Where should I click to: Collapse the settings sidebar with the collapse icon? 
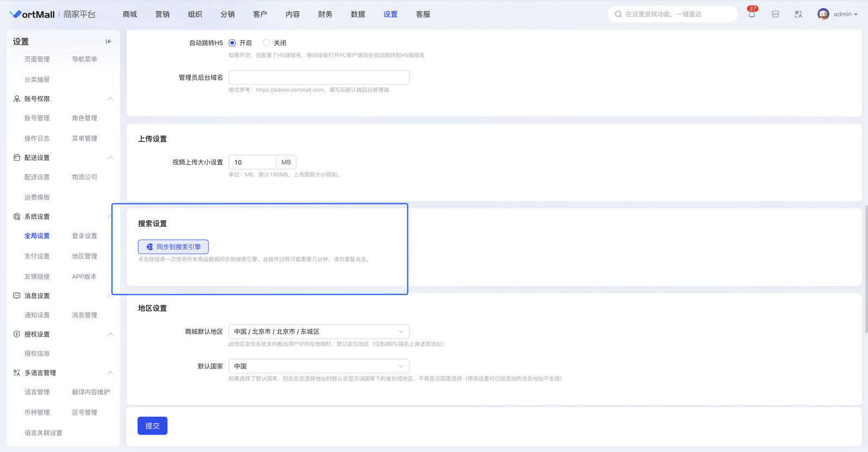[x=108, y=42]
